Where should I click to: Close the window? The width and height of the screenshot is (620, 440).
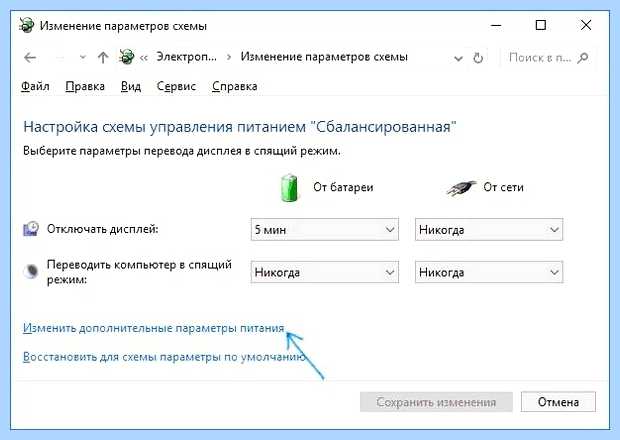pos(586,26)
